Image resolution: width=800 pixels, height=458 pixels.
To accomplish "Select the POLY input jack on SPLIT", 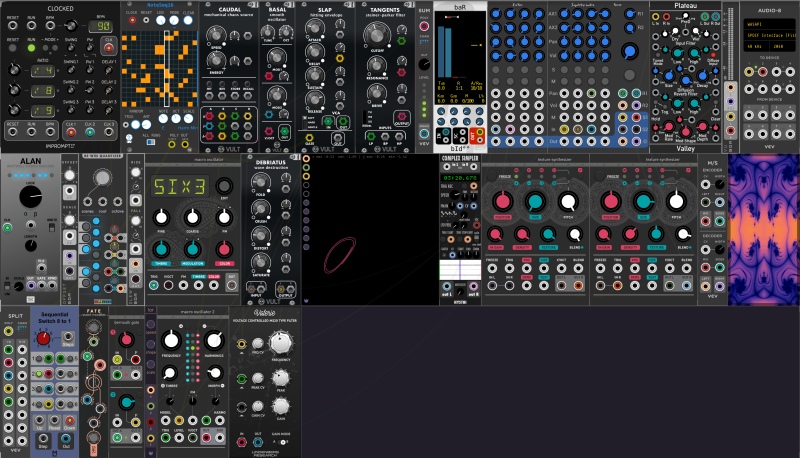I will pos(9,332).
